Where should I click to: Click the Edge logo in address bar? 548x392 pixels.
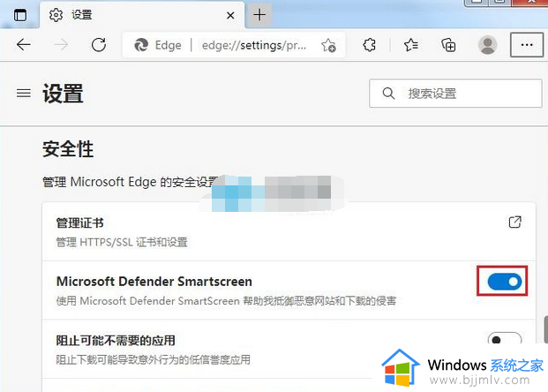pos(141,45)
